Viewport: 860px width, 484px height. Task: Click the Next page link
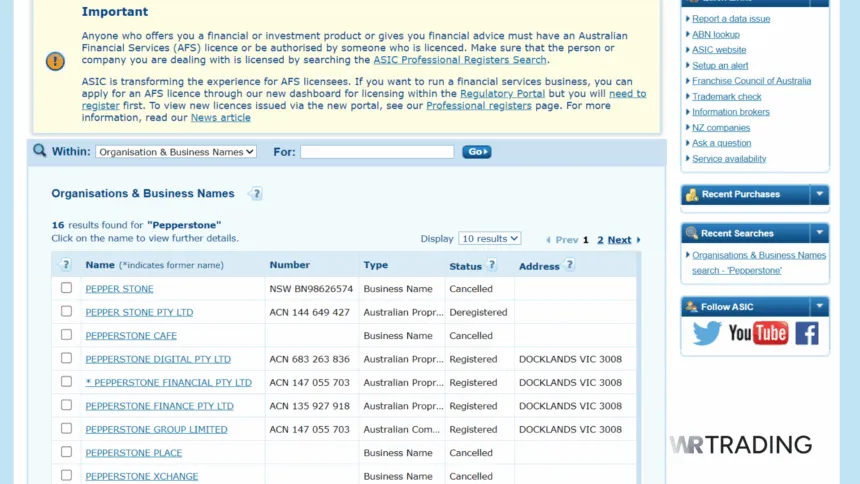click(619, 240)
